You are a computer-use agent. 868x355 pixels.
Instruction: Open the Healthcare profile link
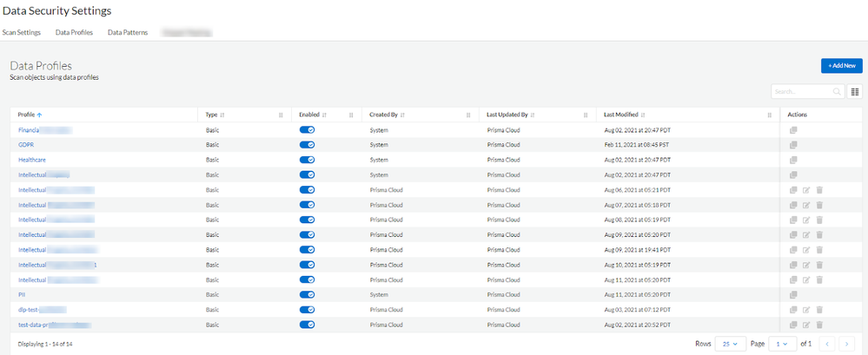tap(32, 160)
